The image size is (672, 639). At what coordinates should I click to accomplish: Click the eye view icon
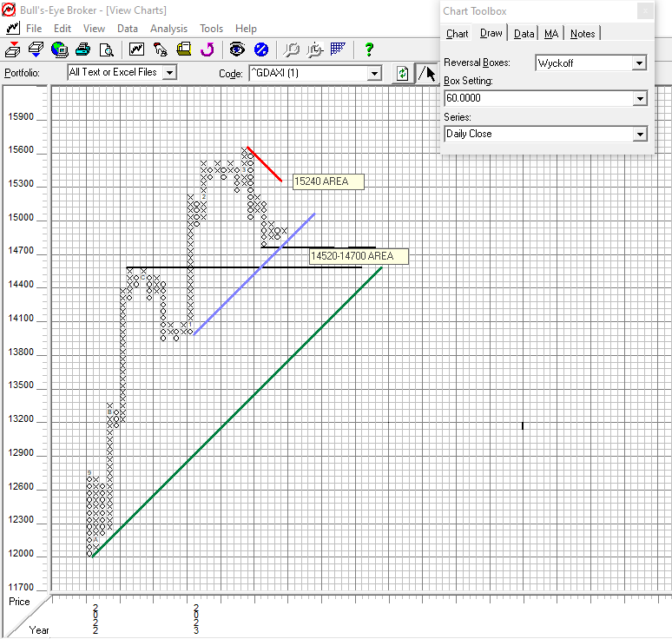pos(237,49)
